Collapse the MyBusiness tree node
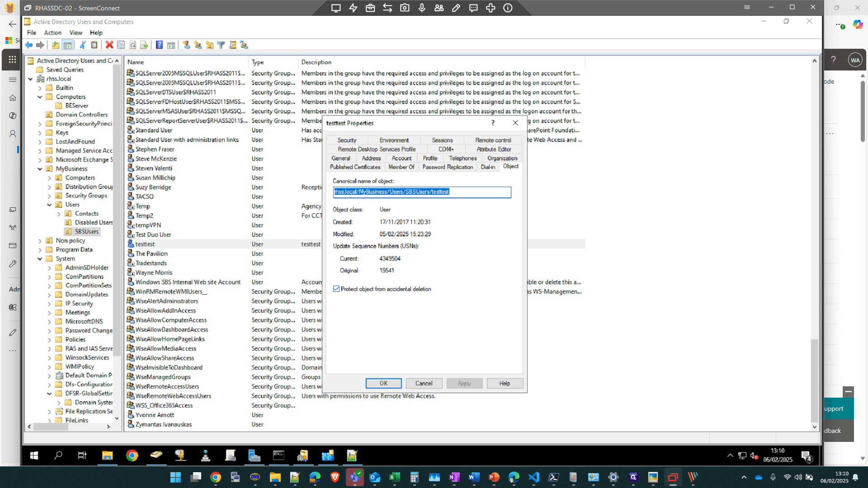868x488 pixels. click(x=40, y=169)
